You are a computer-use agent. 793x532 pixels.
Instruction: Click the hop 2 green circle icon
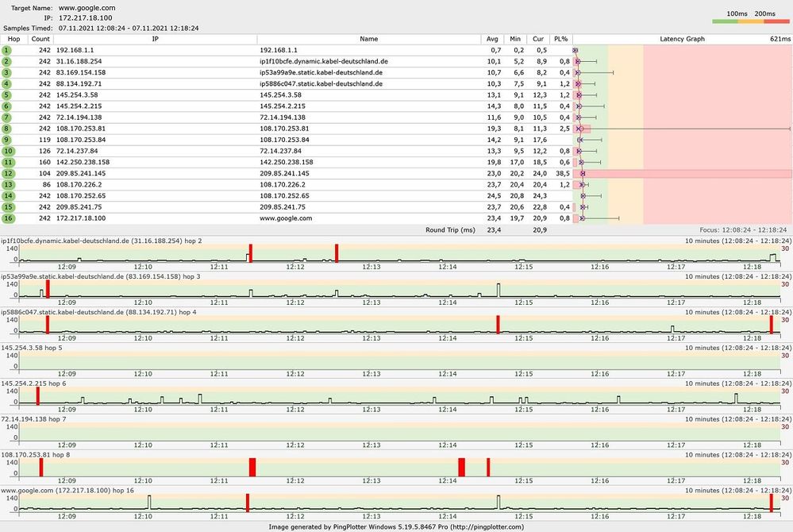[6, 62]
